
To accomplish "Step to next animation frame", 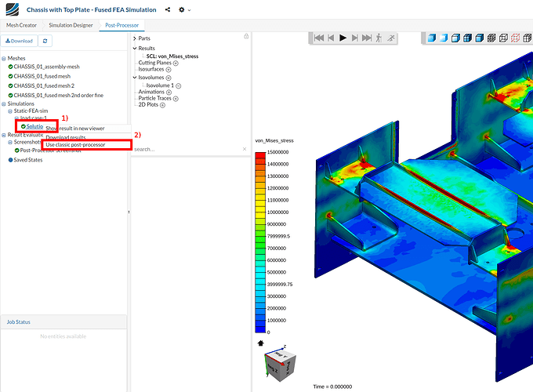I will (354, 38).
